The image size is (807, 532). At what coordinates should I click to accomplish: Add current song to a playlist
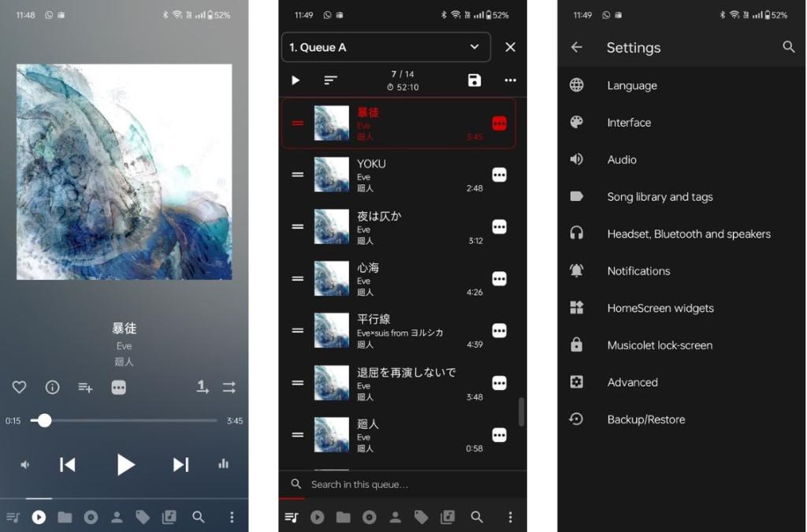[85, 387]
